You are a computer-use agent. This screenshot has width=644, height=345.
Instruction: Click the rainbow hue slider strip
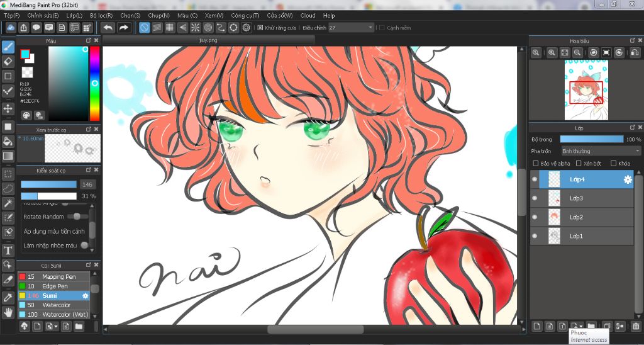click(94, 84)
